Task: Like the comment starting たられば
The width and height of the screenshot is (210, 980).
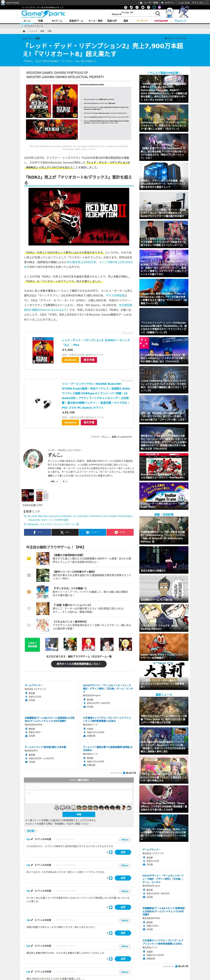Action: pos(111,852)
